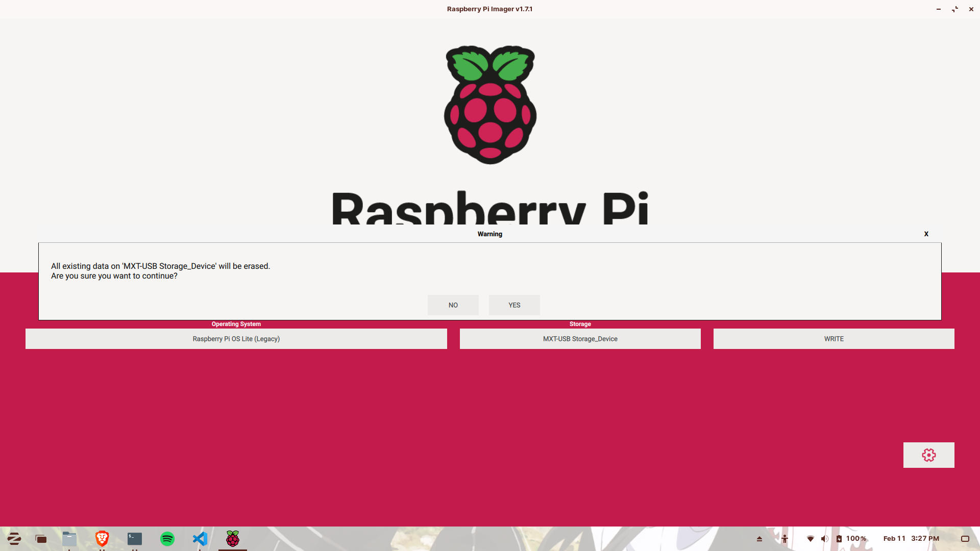Open the calendar from Feb 11 3:27 PM
980x551 pixels.
[x=911, y=539]
